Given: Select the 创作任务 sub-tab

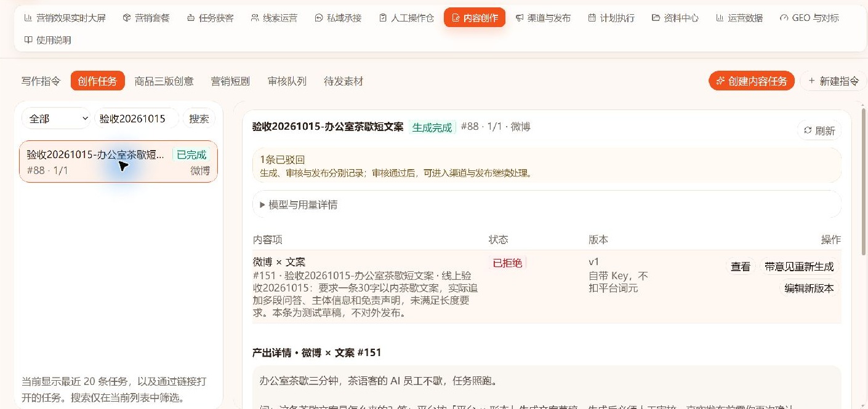Looking at the screenshot, I should pos(97,81).
